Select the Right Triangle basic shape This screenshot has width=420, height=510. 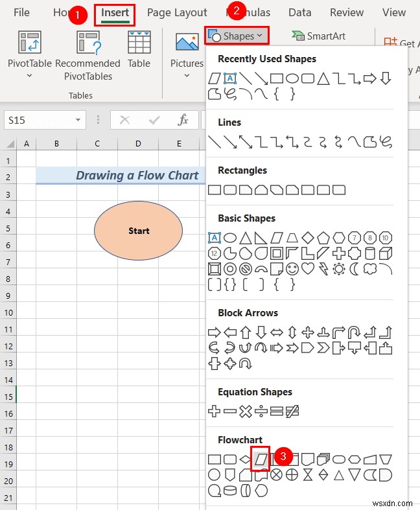pyautogui.click(x=261, y=238)
